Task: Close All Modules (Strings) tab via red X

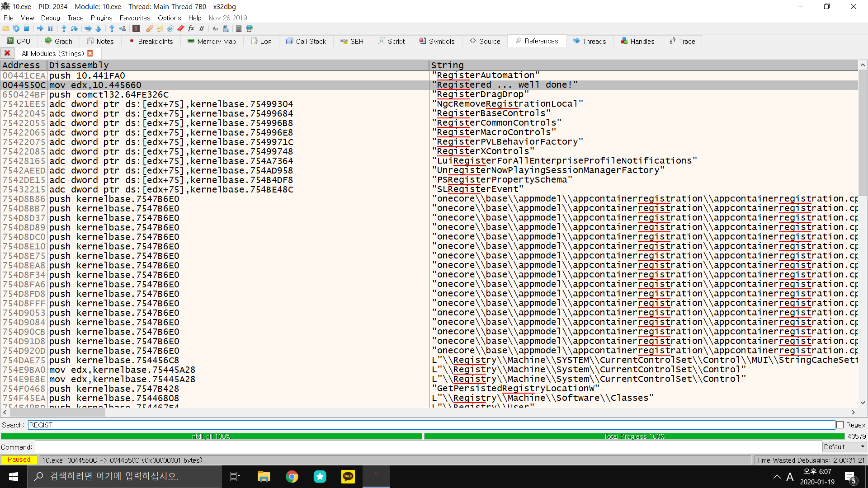Action: tap(90, 53)
